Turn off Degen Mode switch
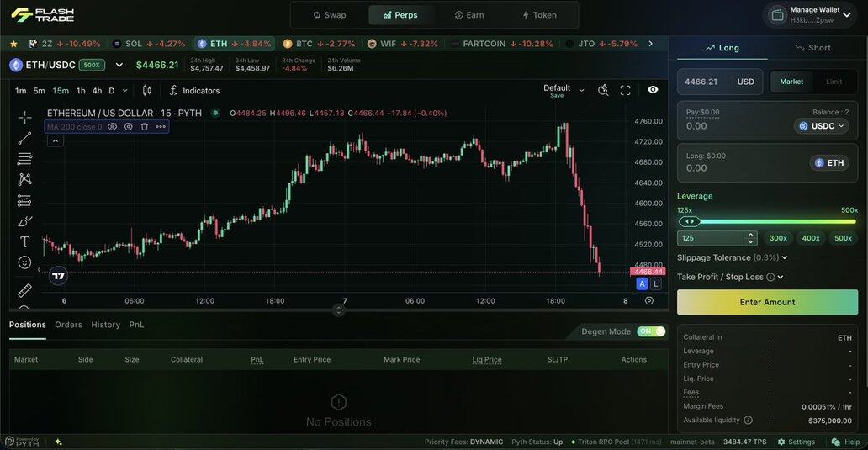 [651, 331]
